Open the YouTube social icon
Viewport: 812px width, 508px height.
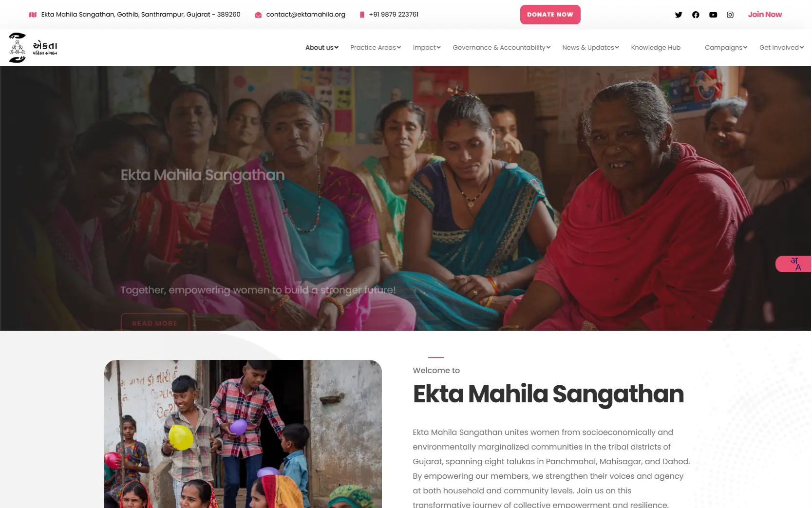pos(713,15)
